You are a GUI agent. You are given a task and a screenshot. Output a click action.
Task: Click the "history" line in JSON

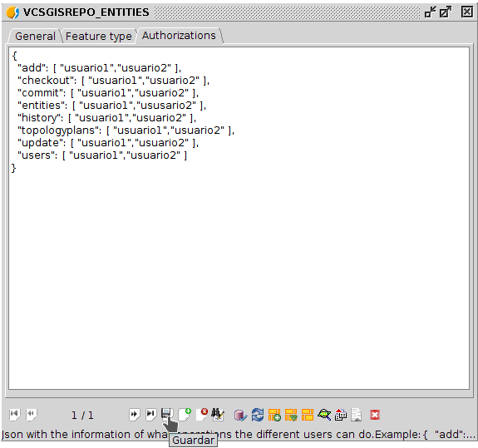(106, 118)
